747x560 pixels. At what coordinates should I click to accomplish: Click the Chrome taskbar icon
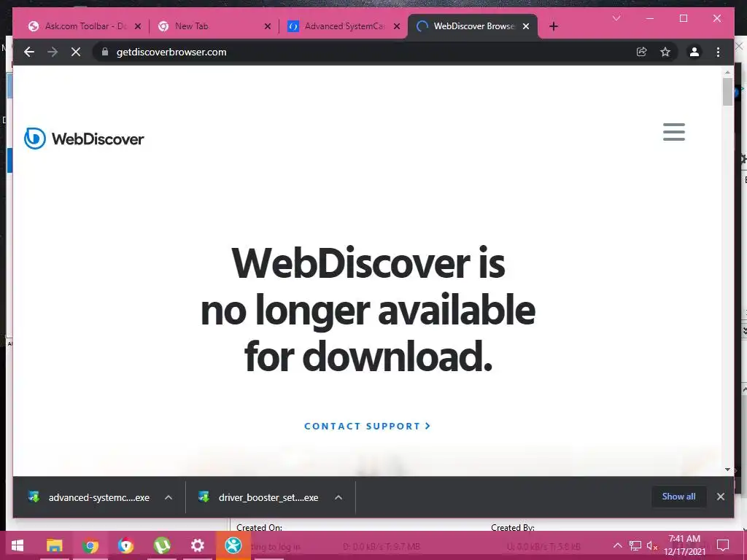click(90, 545)
